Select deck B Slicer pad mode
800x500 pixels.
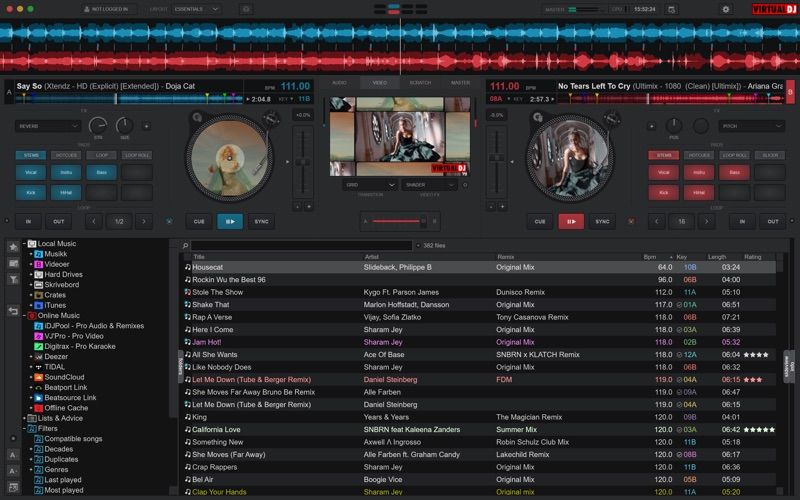click(x=770, y=155)
